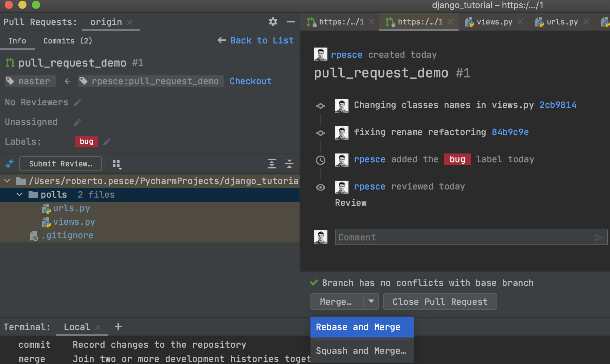This screenshot has width=610, height=364.
Task: Choose Squash and Merge… menu option
Action: (362, 351)
